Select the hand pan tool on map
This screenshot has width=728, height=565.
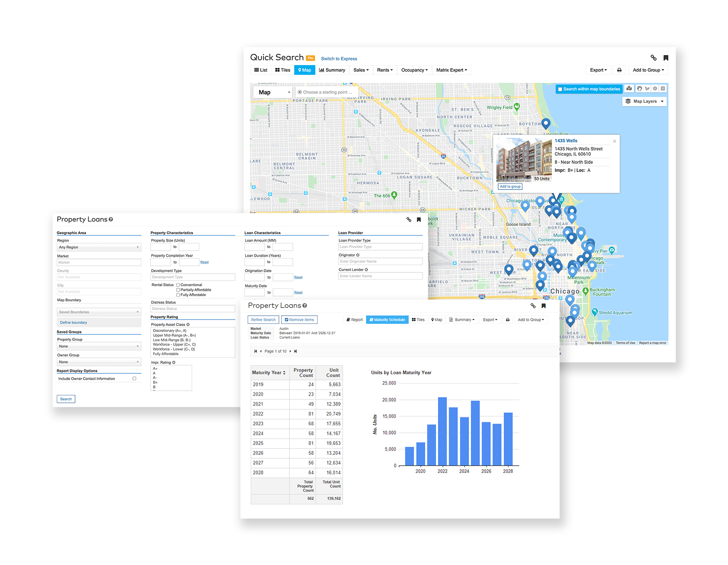[639, 89]
